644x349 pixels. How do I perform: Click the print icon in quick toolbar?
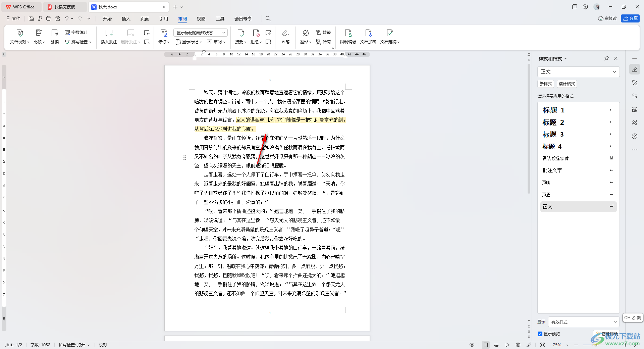(x=49, y=18)
